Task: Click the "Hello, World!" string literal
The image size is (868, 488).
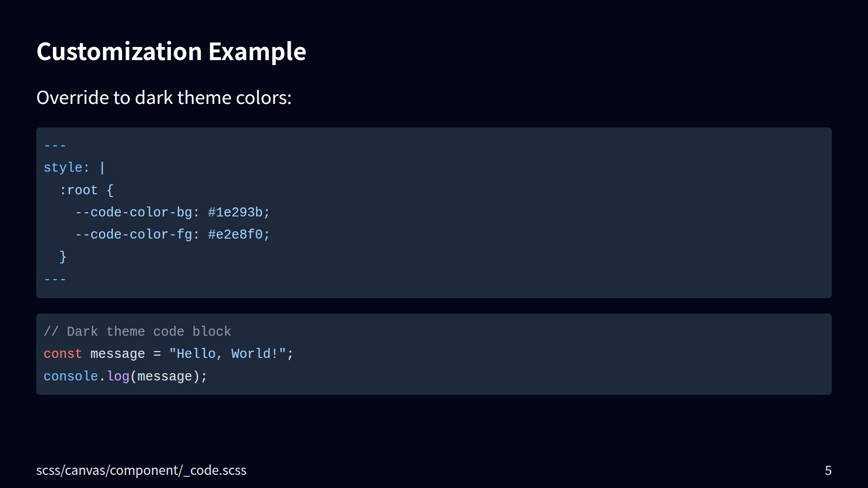Action: click(227, 354)
